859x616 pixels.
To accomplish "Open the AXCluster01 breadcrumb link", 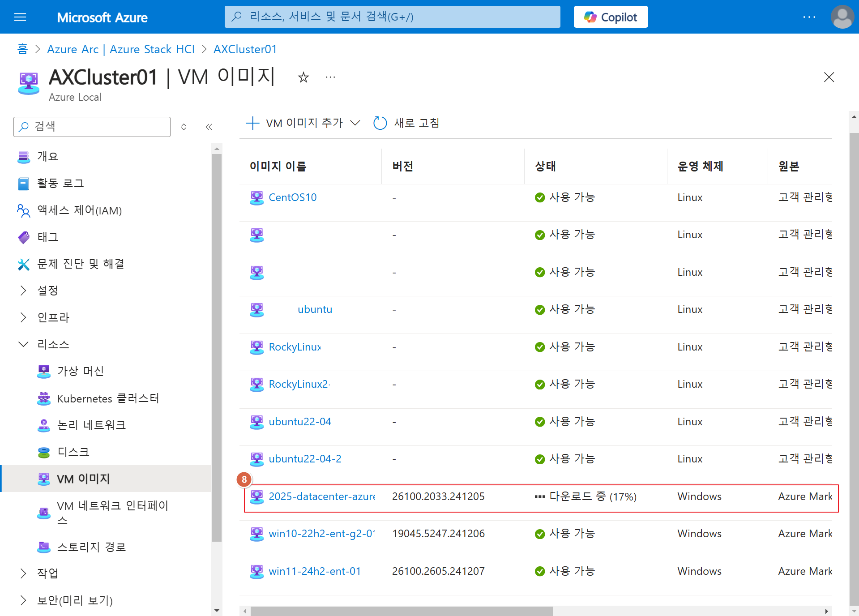I will click(x=245, y=49).
